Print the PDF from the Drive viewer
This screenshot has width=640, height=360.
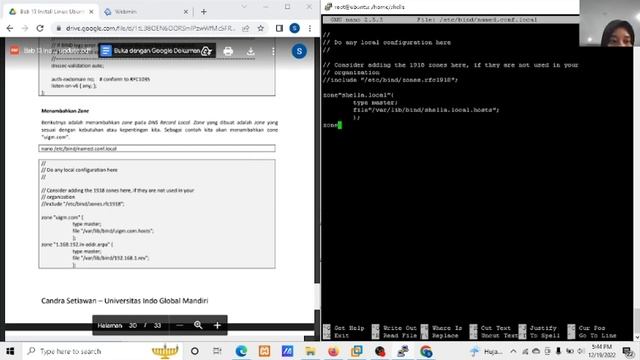[228, 51]
